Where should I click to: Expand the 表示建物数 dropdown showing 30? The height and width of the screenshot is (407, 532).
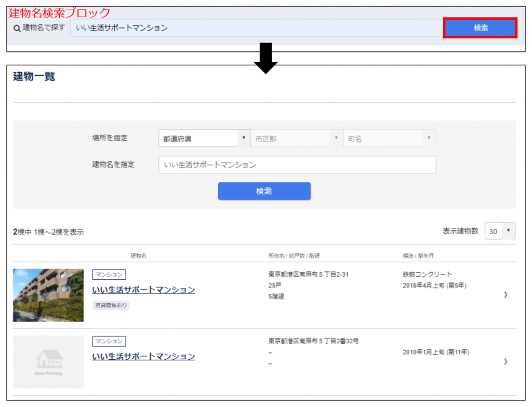point(500,231)
